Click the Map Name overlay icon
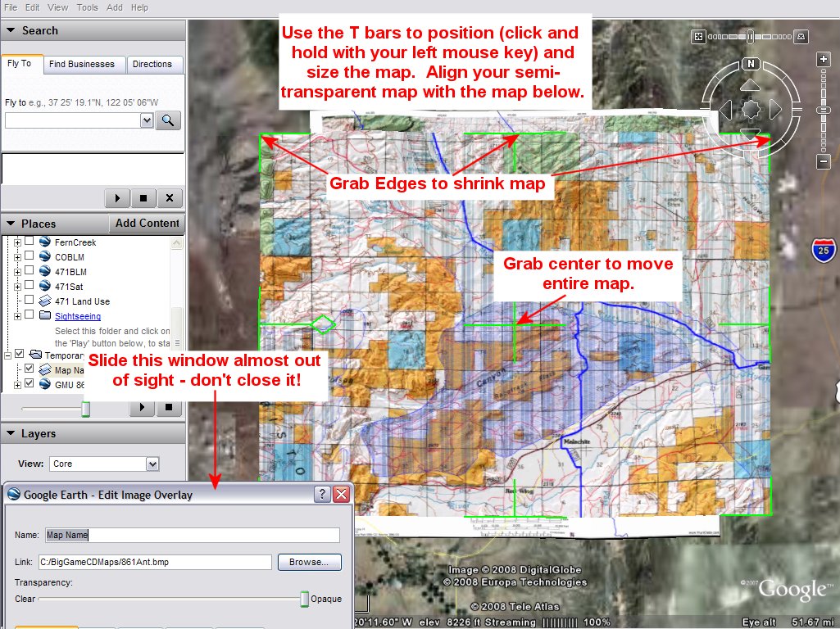 tap(45, 369)
